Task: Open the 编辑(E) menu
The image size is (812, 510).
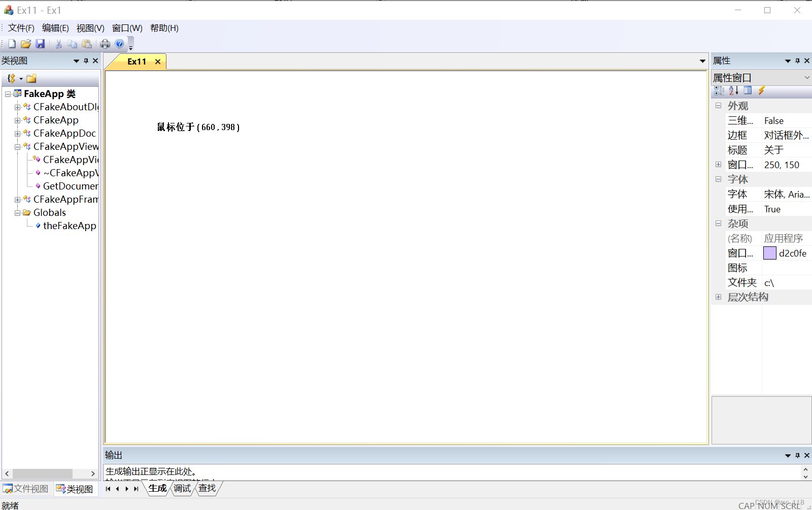Action: click(55, 28)
